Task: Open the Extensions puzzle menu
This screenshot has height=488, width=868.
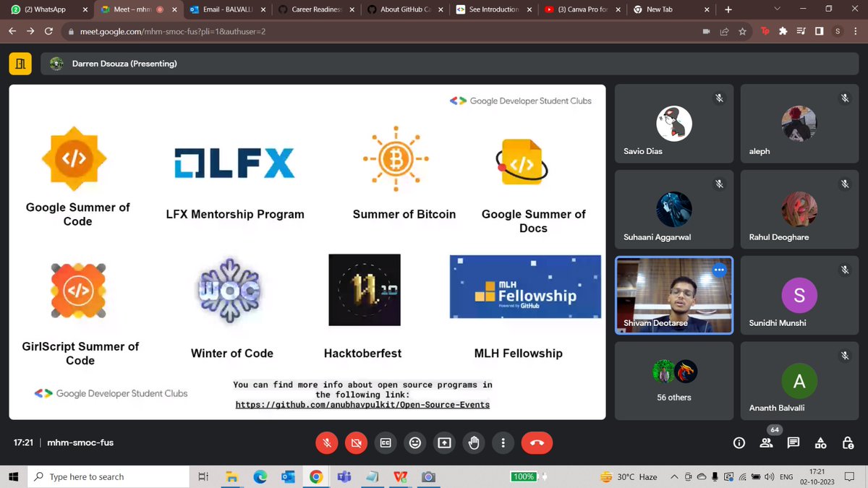Action: click(x=783, y=32)
